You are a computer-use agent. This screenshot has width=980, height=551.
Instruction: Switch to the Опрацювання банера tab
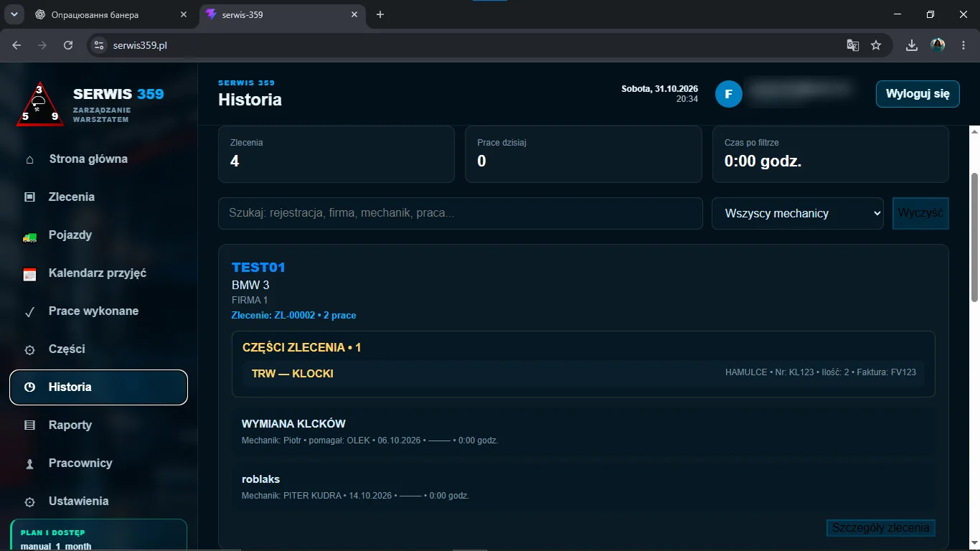111,14
